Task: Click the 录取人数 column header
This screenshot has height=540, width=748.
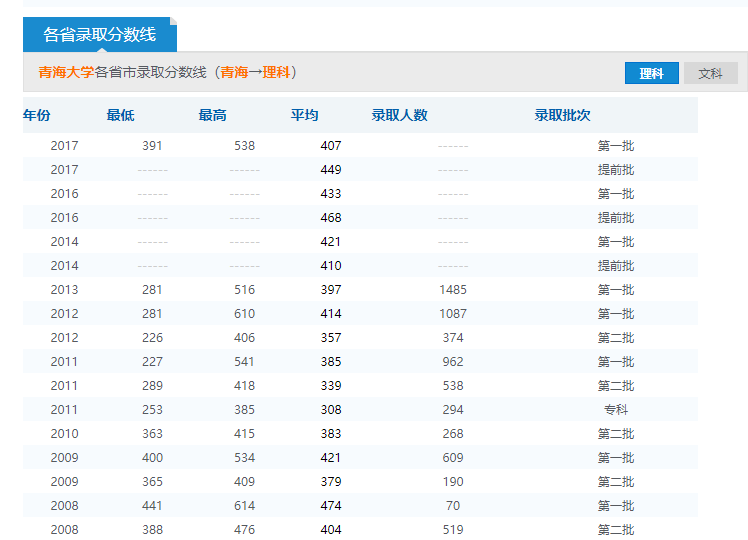Action: coord(400,115)
